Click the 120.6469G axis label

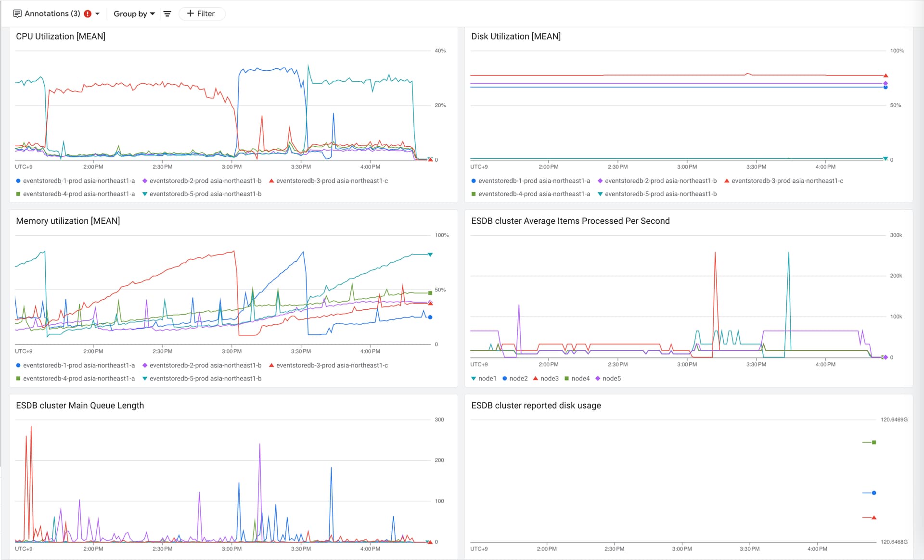[x=894, y=420]
